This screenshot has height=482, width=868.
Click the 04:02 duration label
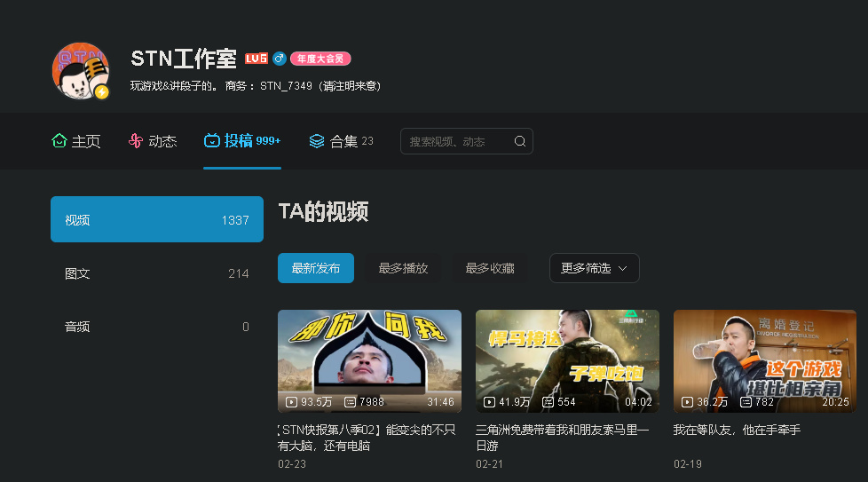[x=638, y=402]
